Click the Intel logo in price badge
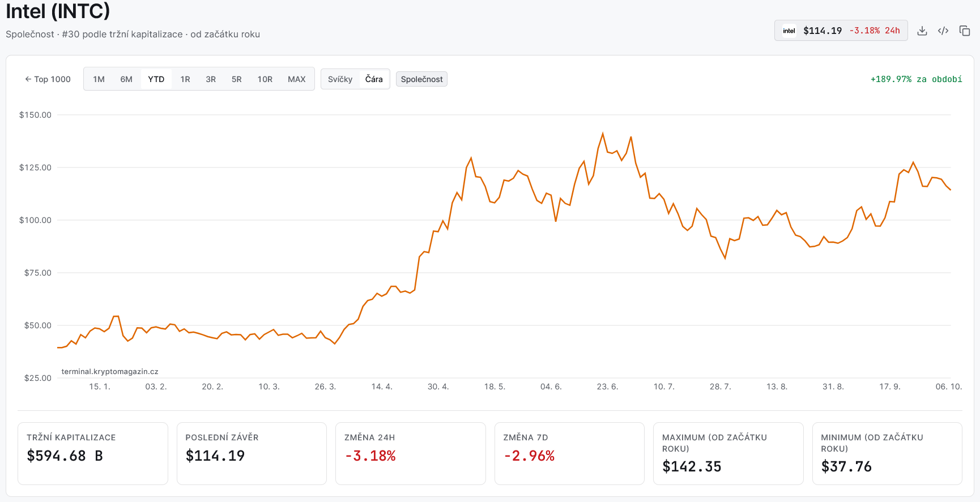This screenshot has height=502, width=980. click(x=789, y=31)
